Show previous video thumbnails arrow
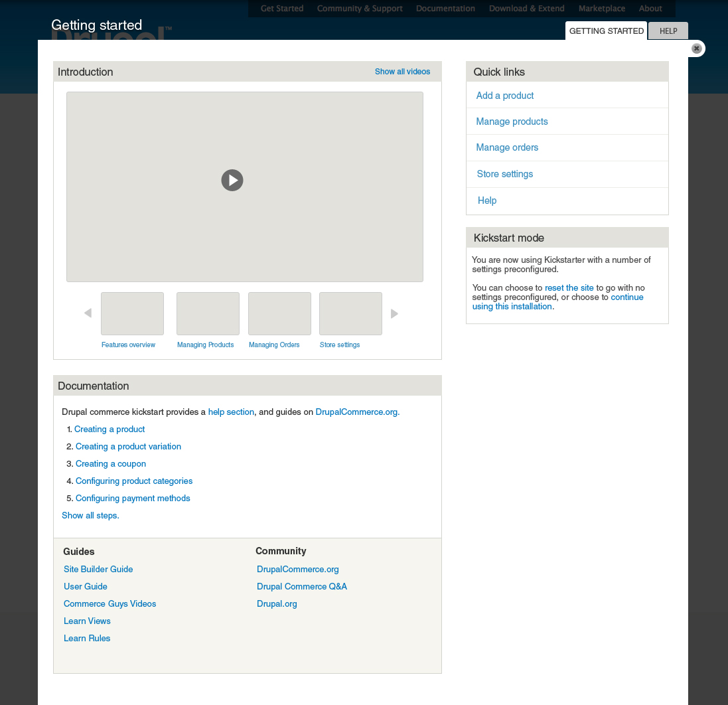 (x=88, y=313)
